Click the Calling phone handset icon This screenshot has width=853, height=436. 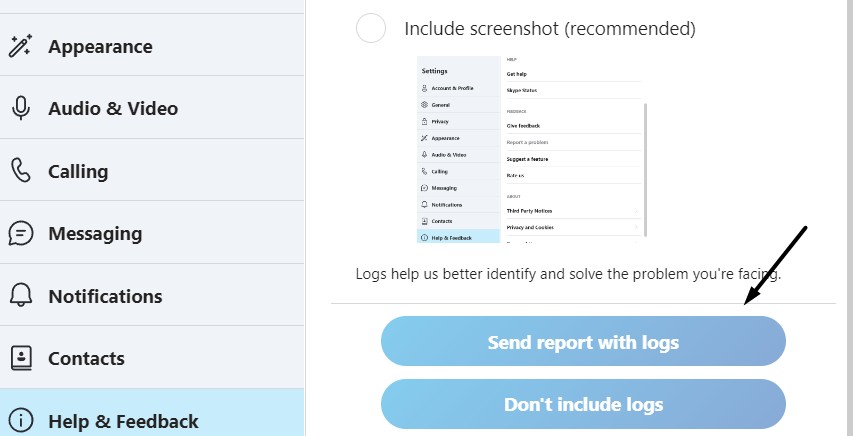coord(21,171)
